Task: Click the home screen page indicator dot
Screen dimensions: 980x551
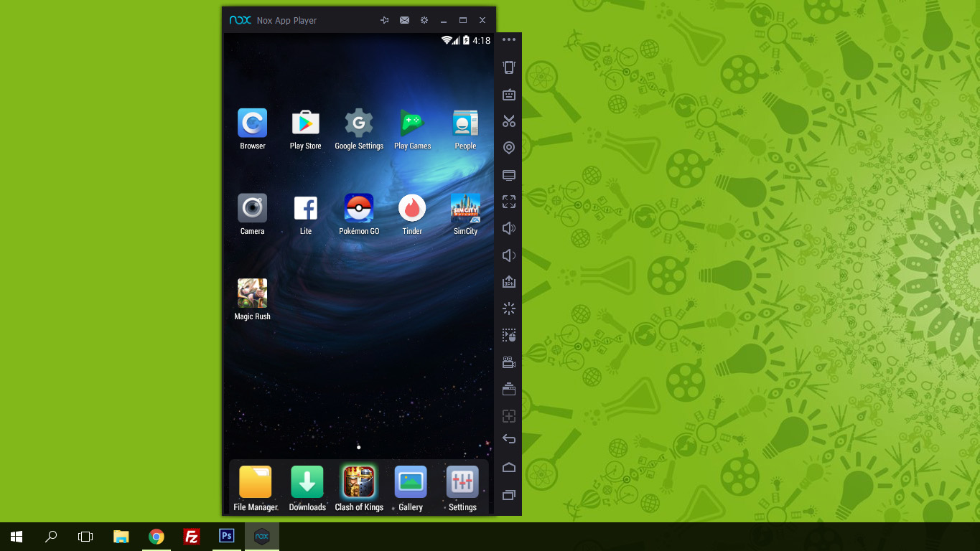Action: pyautogui.click(x=358, y=448)
